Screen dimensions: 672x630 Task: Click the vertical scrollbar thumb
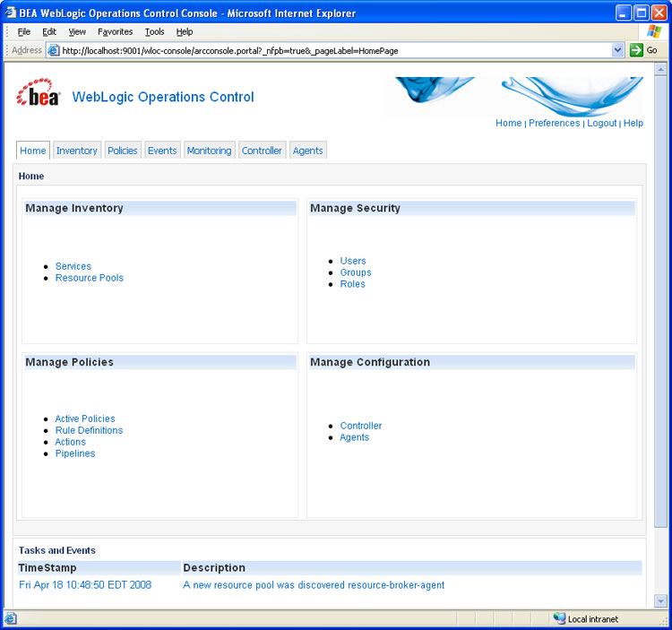click(x=660, y=302)
